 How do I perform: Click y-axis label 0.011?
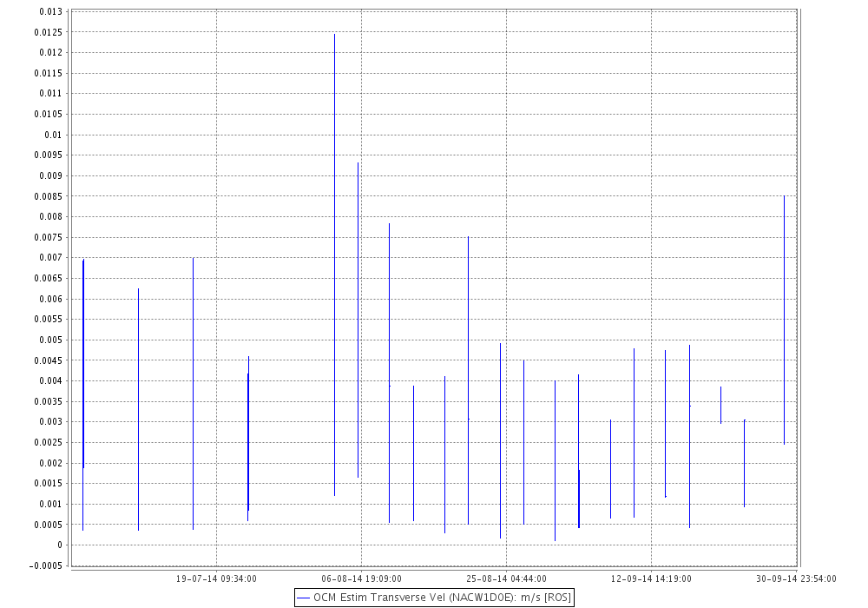click(x=50, y=94)
